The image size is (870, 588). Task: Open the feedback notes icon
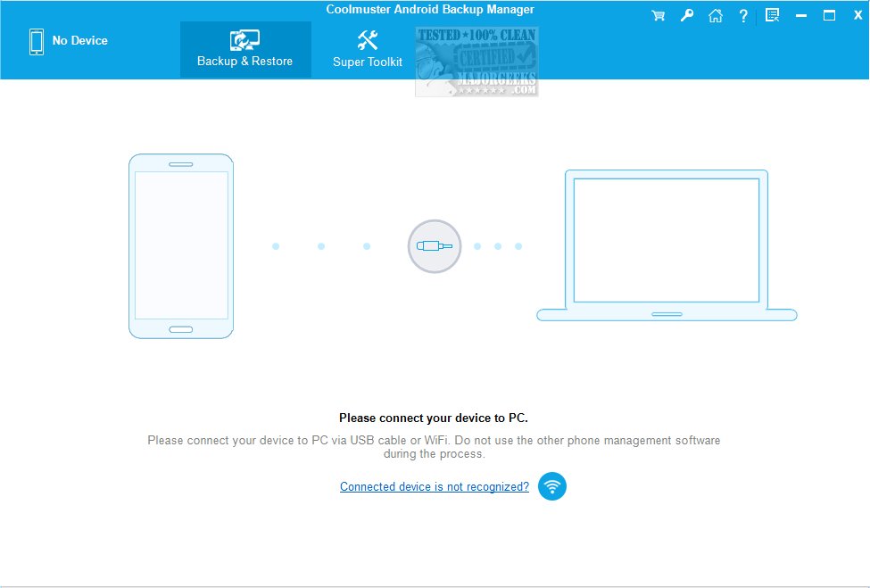(773, 15)
